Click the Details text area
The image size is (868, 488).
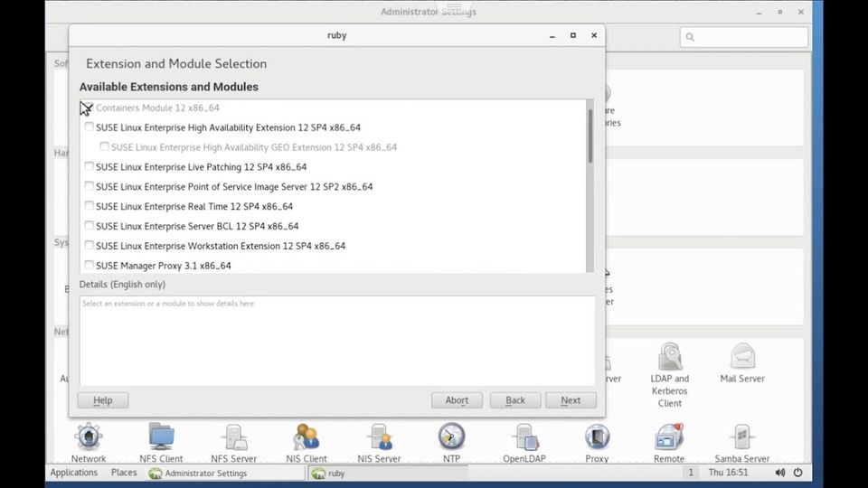pyautogui.click(x=337, y=341)
